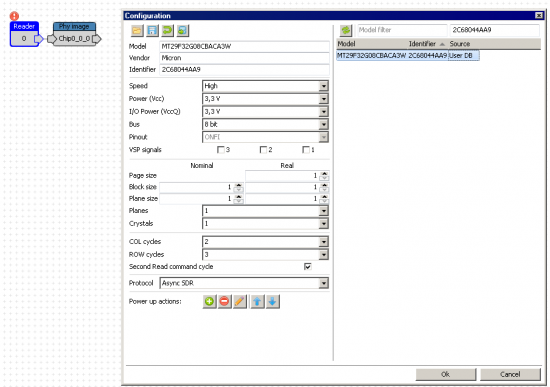Increase the Nominal Plane size stepper
This screenshot has width=550, height=387.
pos(239,196)
